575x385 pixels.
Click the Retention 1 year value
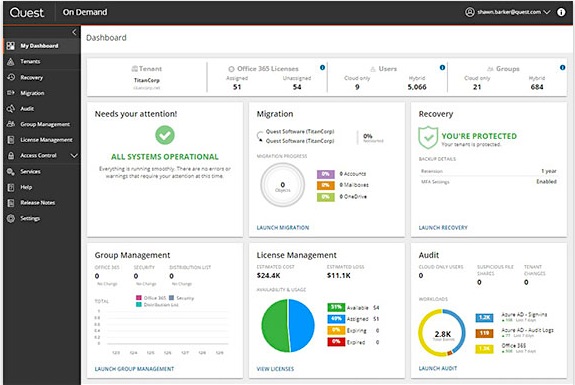(549, 171)
